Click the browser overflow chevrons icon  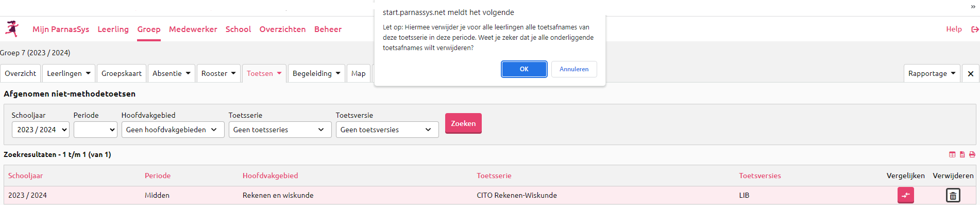point(973,7)
